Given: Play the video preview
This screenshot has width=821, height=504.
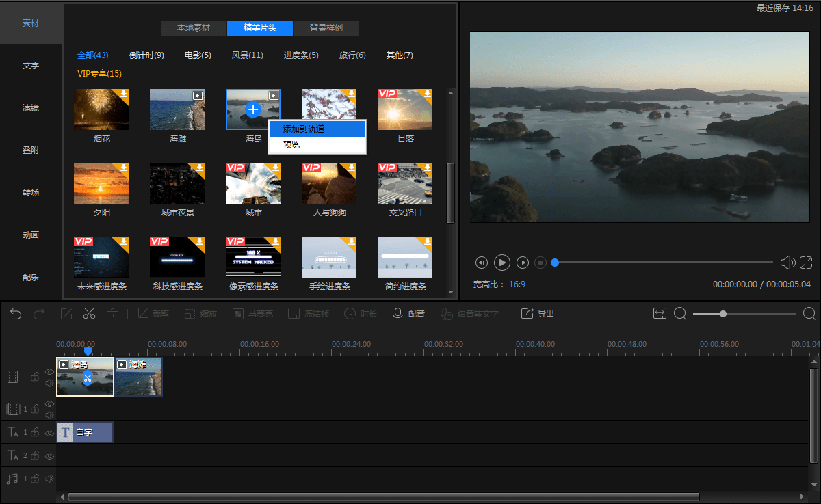Looking at the screenshot, I should pyautogui.click(x=501, y=263).
